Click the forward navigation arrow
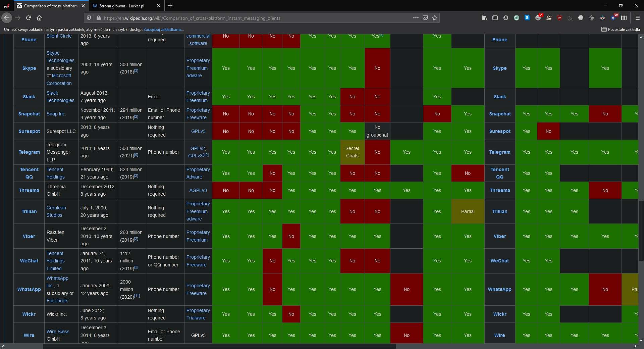Viewport: 644px width, 349px height. coord(18,18)
